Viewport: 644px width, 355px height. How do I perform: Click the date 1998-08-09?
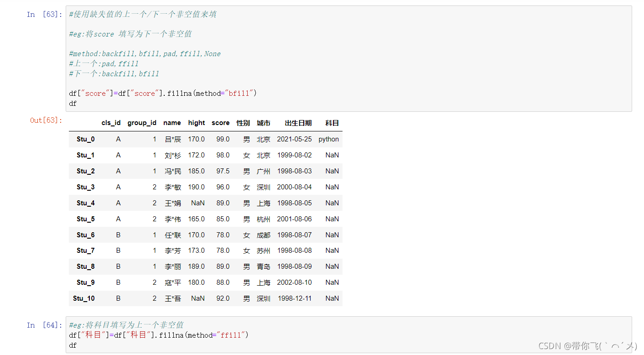pos(295,266)
